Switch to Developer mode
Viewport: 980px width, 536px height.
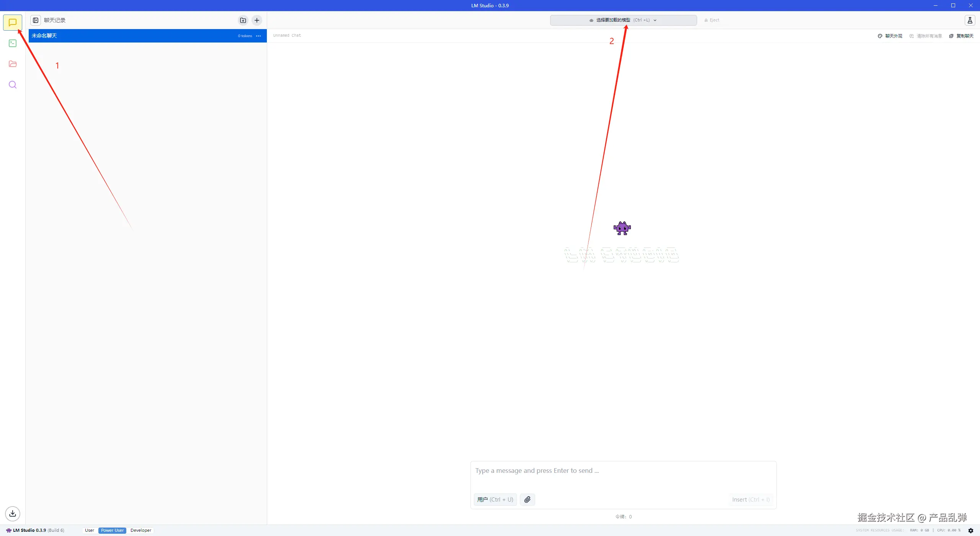141,531
